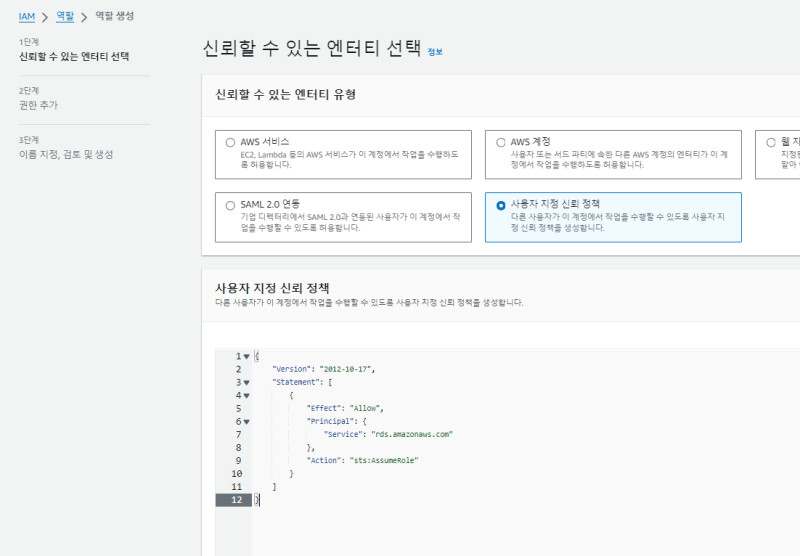Open the 정보 link beside the page title

434,51
